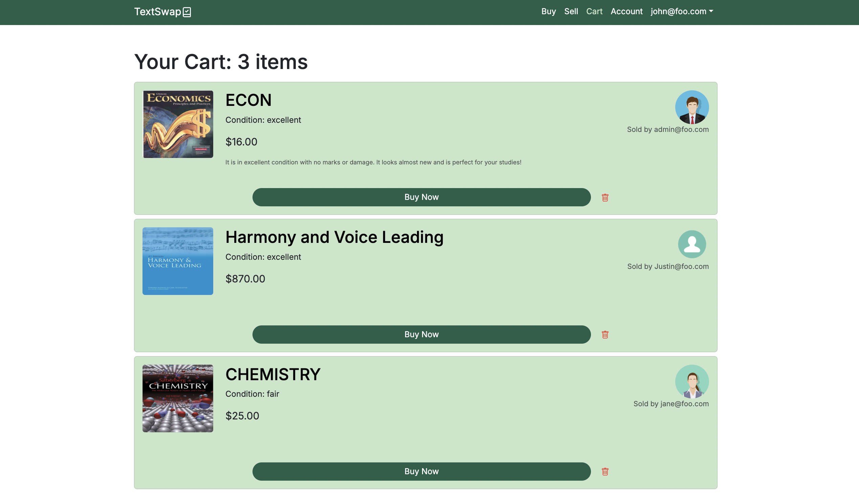This screenshot has width=859, height=504.
Task: Click Buy Now for CHEMISTRY
Action: coord(421,471)
